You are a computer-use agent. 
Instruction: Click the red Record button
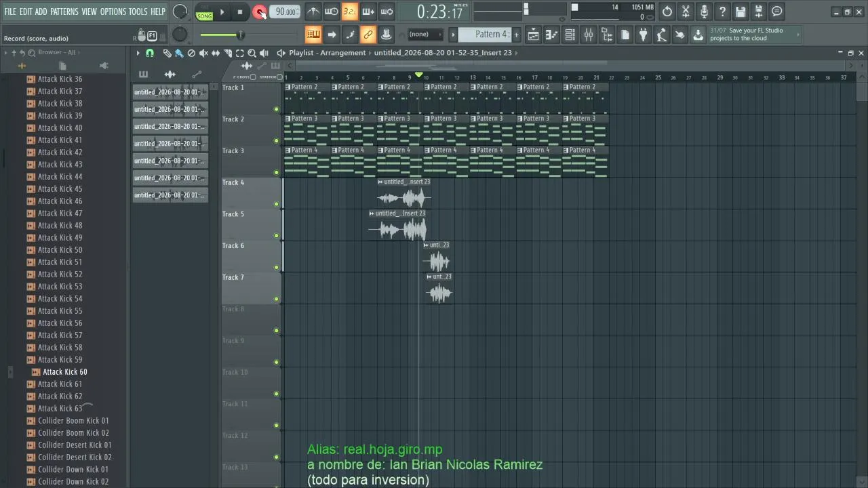pyautogui.click(x=259, y=12)
